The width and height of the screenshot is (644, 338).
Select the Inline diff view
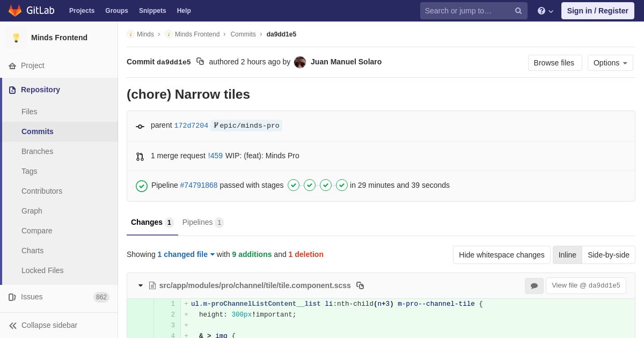tap(567, 255)
